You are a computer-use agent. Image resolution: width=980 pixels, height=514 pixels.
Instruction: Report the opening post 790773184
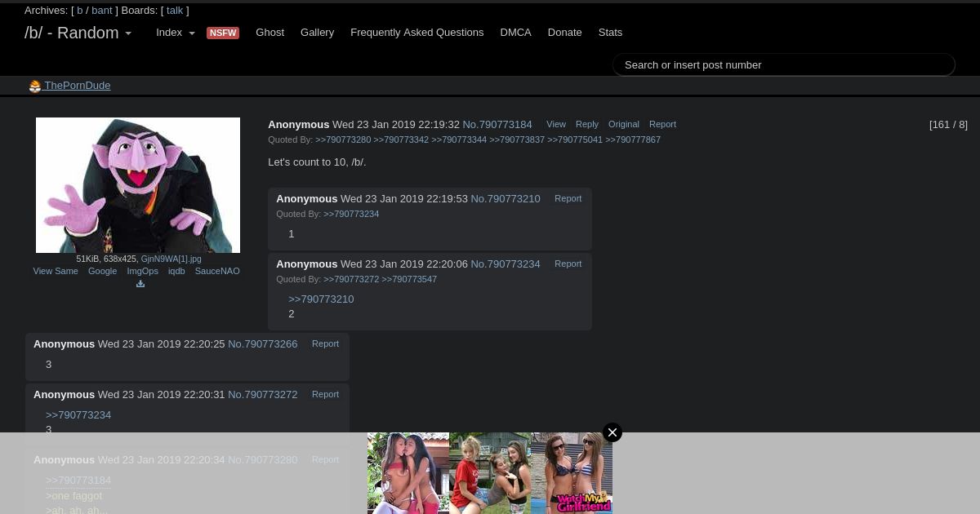[x=662, y=124]
